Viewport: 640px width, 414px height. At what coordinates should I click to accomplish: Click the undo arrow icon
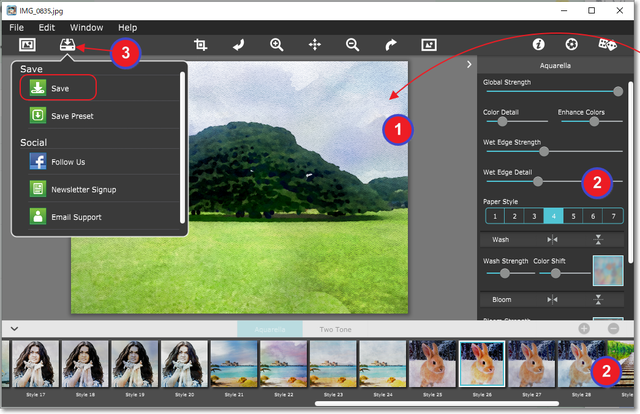point(238,45)
